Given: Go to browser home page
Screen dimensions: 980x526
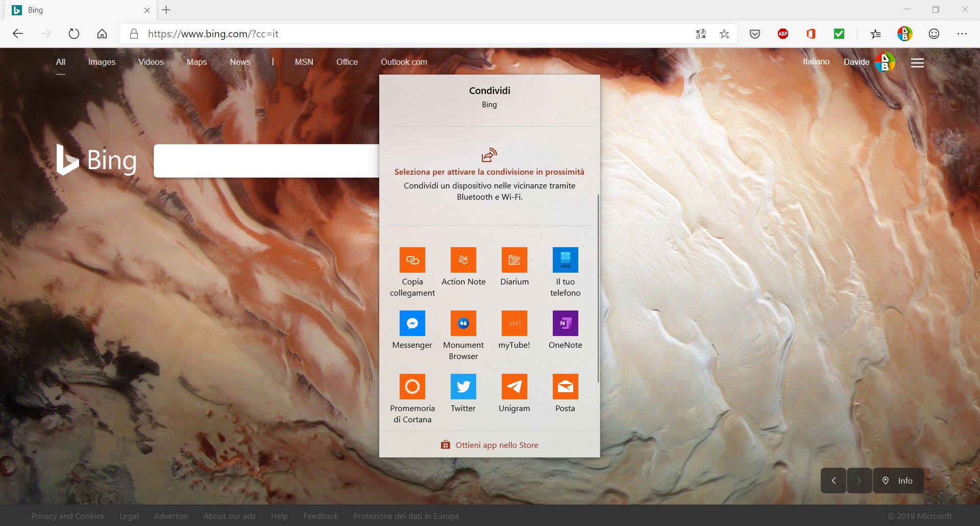Looking at the screenshot, I should coord(102,34).
